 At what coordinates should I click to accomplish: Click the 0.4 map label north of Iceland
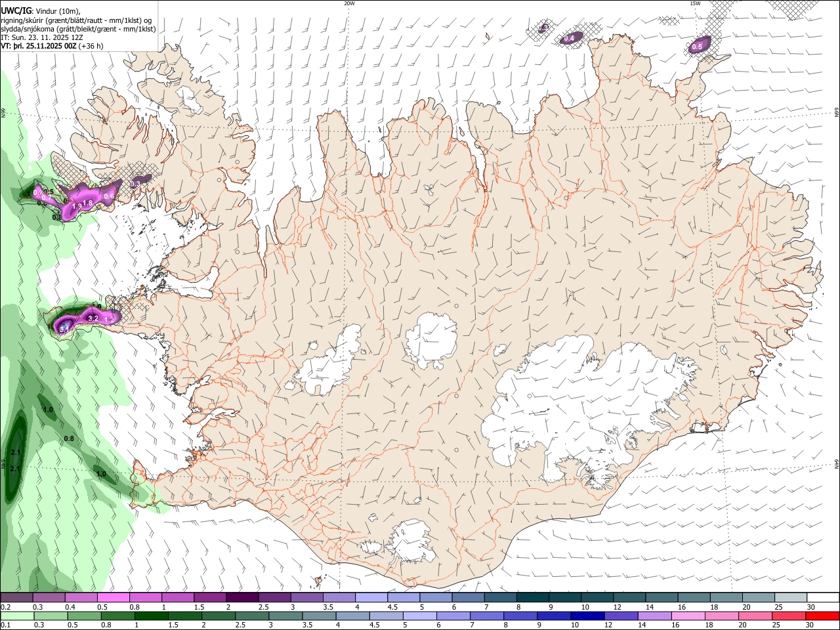tap(569, 39)
